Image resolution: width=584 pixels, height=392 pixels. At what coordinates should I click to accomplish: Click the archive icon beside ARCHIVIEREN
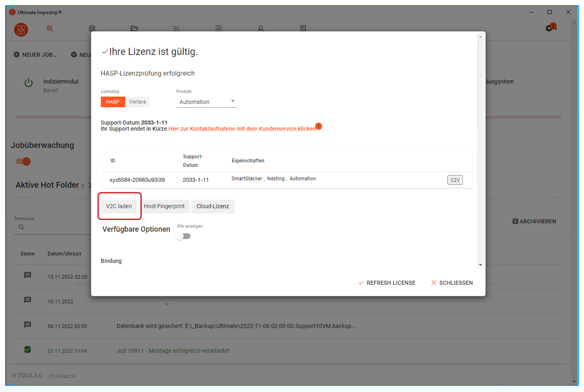point(515,221)
